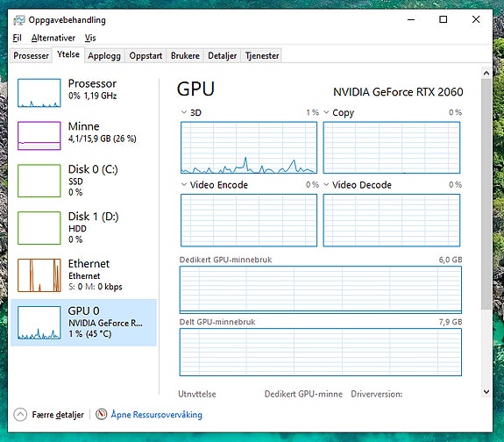Image resolution: width=504 pixels, height=442 pixels.
Task: Select the Ethernet graph thumbnail
Action: 39,275
